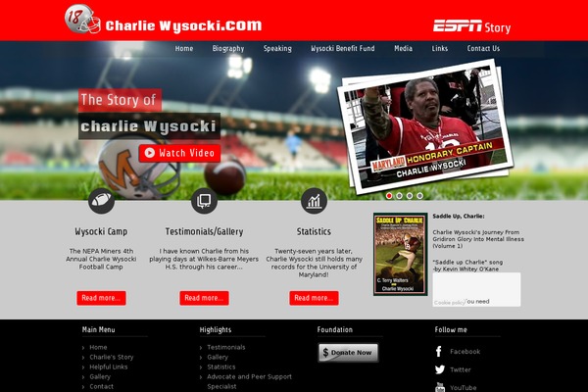Open the Twitter bird icon
The image size is (588, 392).
pyautogui.click(x=440, y=369)
